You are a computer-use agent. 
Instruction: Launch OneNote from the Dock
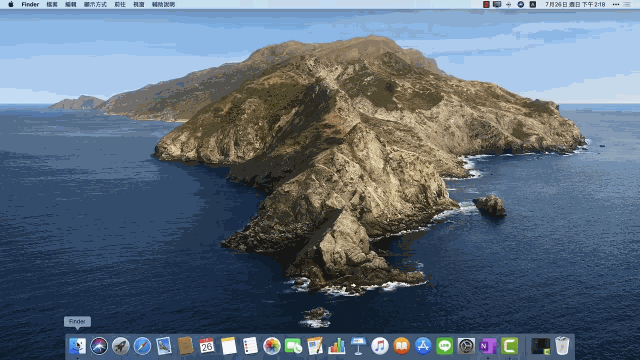pos(488,346)
